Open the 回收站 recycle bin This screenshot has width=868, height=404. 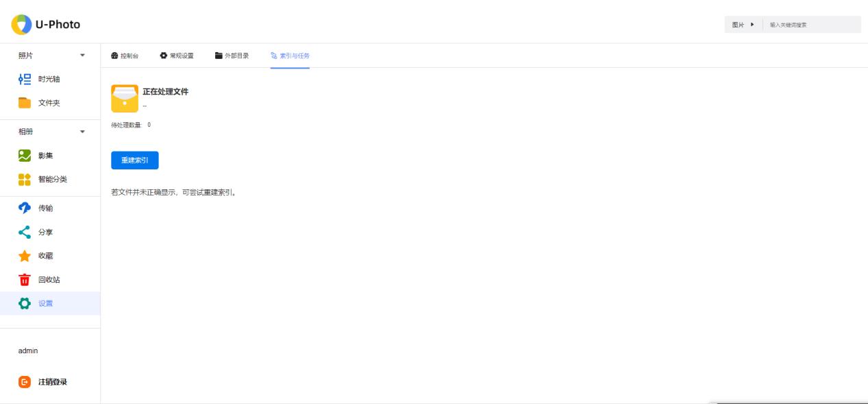pyautogui.click(x=48, y=279)
